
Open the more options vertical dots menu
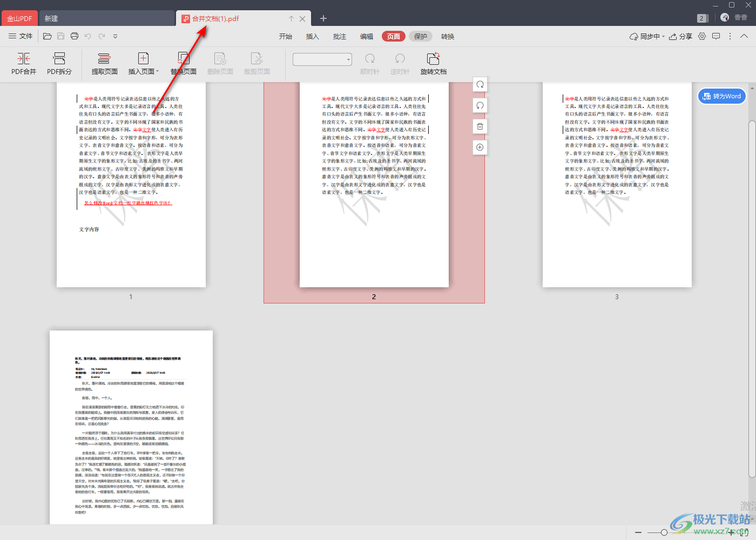730,36
